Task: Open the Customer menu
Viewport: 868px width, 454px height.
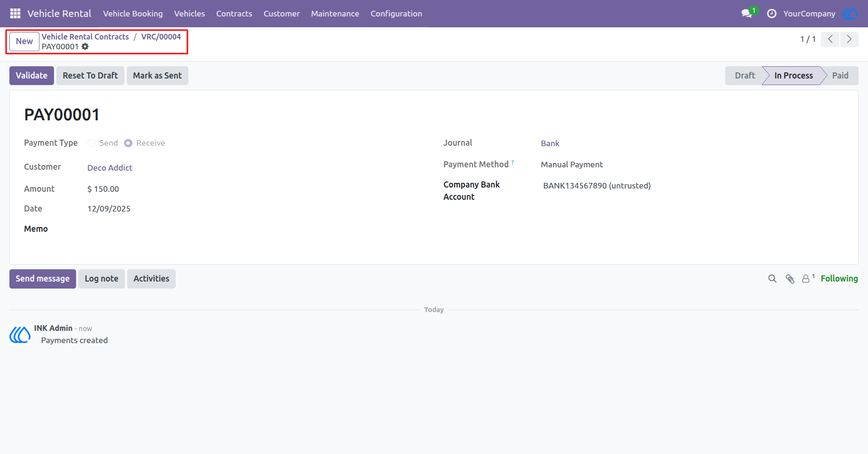Action: pyautogui.click(x=281, y=14)
